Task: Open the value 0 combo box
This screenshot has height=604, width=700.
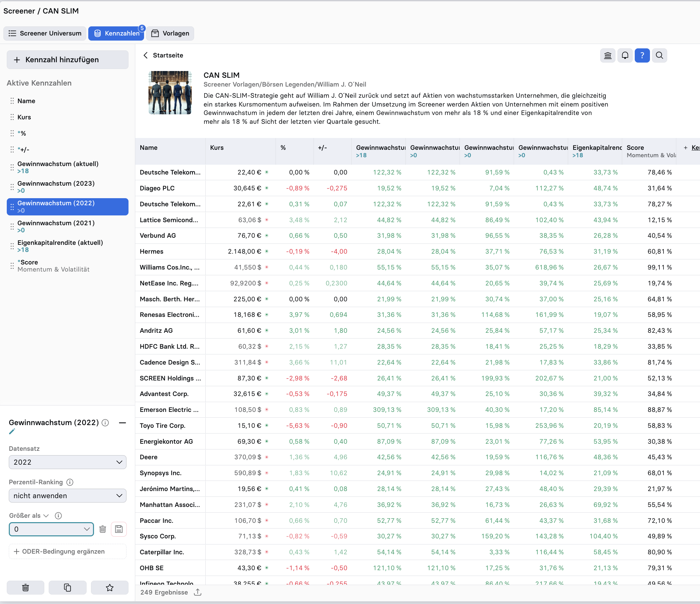Action: click(x=51, y=529)
